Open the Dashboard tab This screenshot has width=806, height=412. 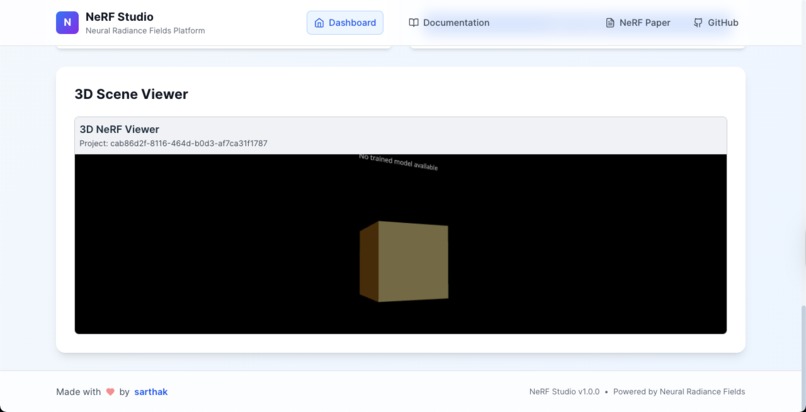click(345, 23)
